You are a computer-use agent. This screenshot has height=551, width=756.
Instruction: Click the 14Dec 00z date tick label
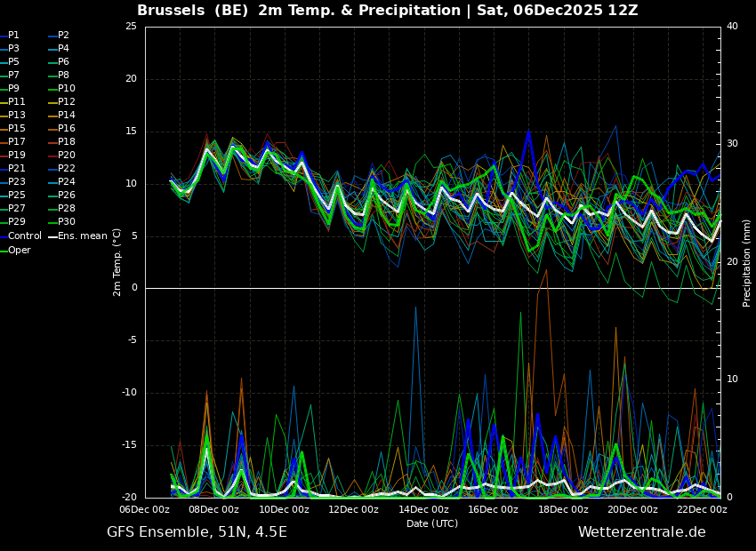point(423,510)
